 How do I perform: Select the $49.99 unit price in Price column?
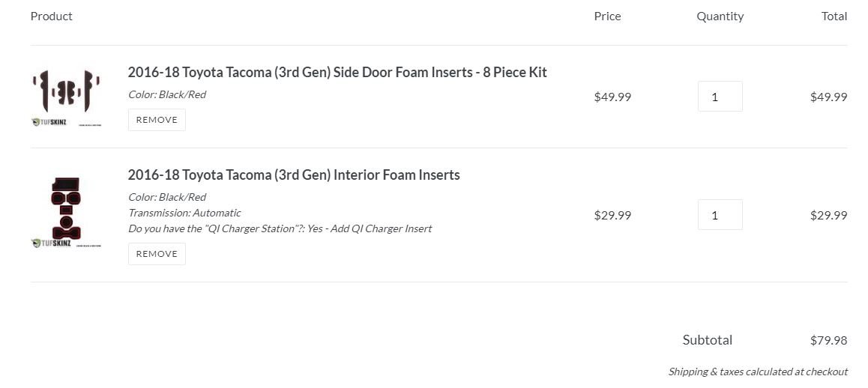tap(612, 97)
